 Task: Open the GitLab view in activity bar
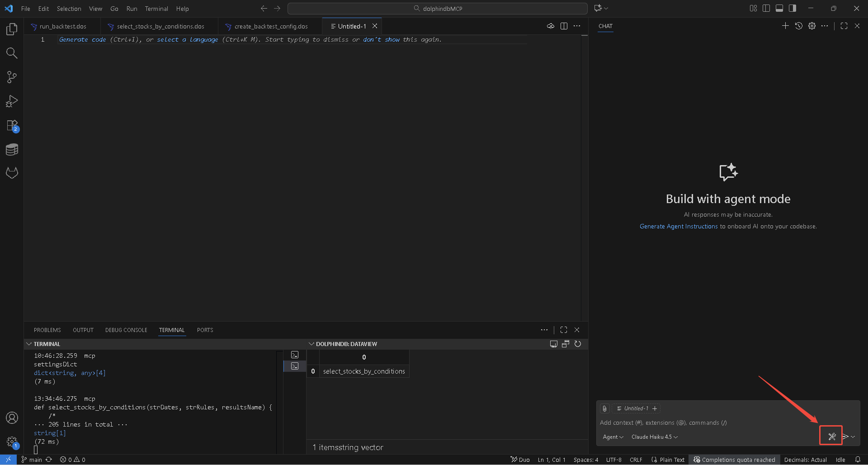coord(12,173)
